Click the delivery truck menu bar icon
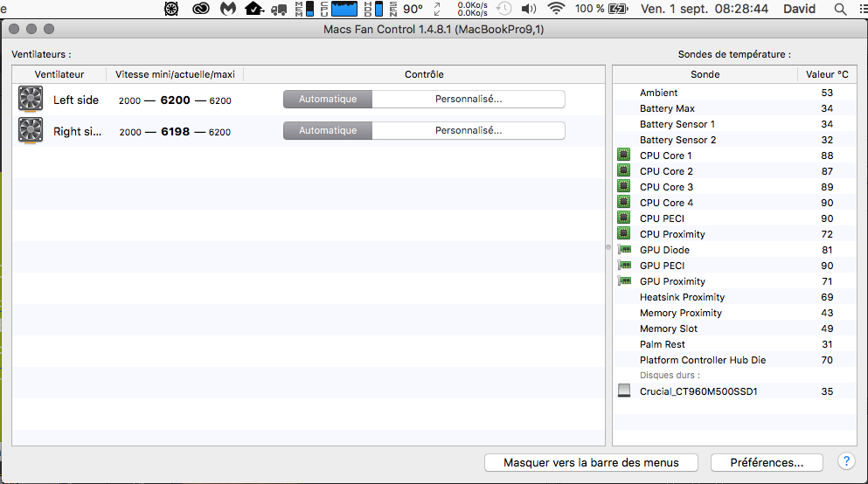Screen dimensions: 868x484 pos(280,10)
